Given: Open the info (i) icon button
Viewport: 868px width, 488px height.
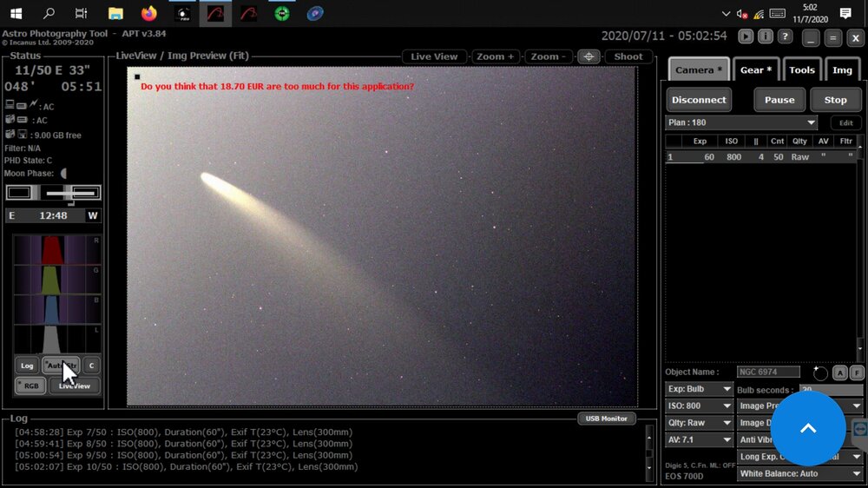Looking at the screenshot, I should 765,36.
